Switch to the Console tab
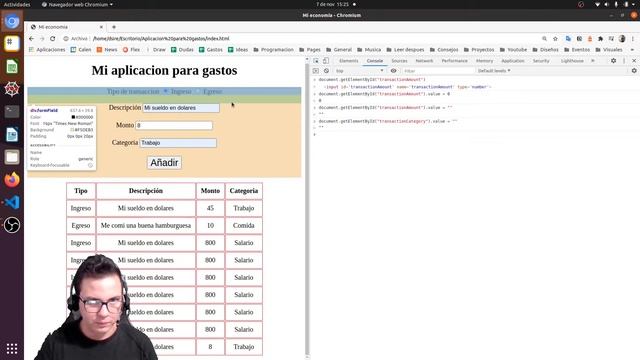 375,61
